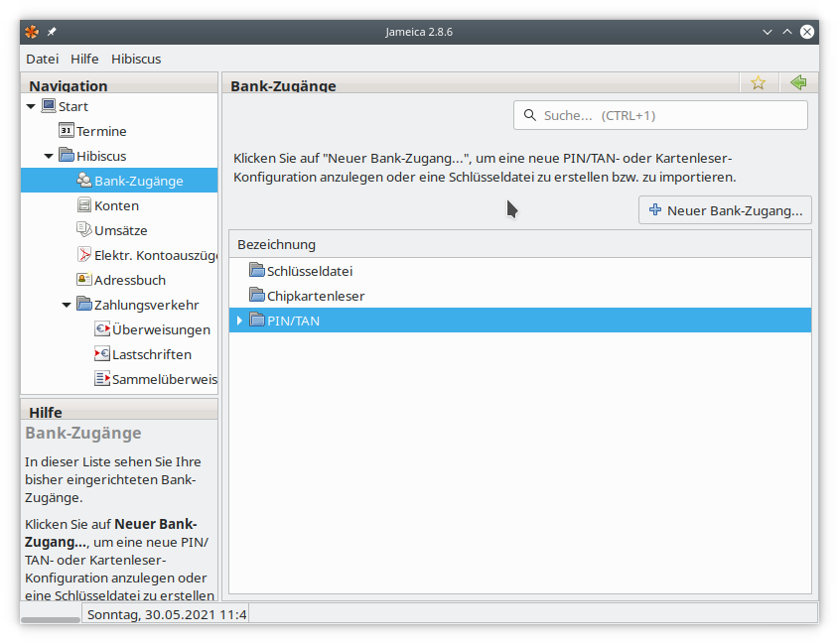Image resolution: width=839 pixels, height=644 pixels.
Task: Click the Schlüsseldatei folder icon
Action: (257, 270)
